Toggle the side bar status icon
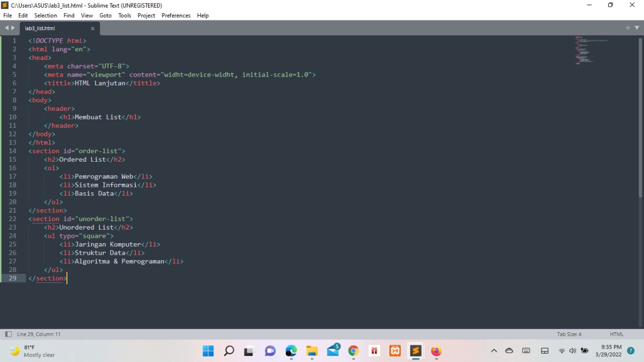Viewport: 644px width, 362px height. pos(8,334)
